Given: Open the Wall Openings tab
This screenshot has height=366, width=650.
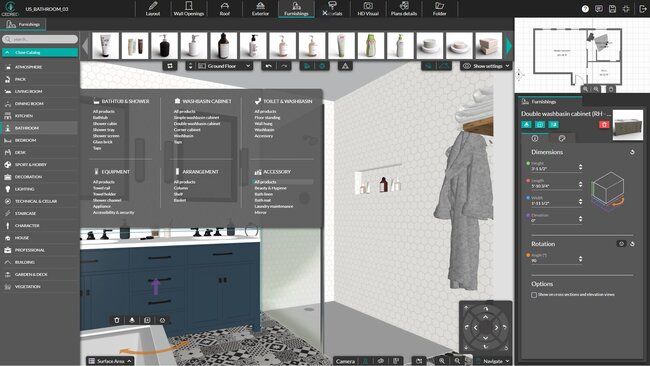Looking at the screenshot, I should point(189,9).
